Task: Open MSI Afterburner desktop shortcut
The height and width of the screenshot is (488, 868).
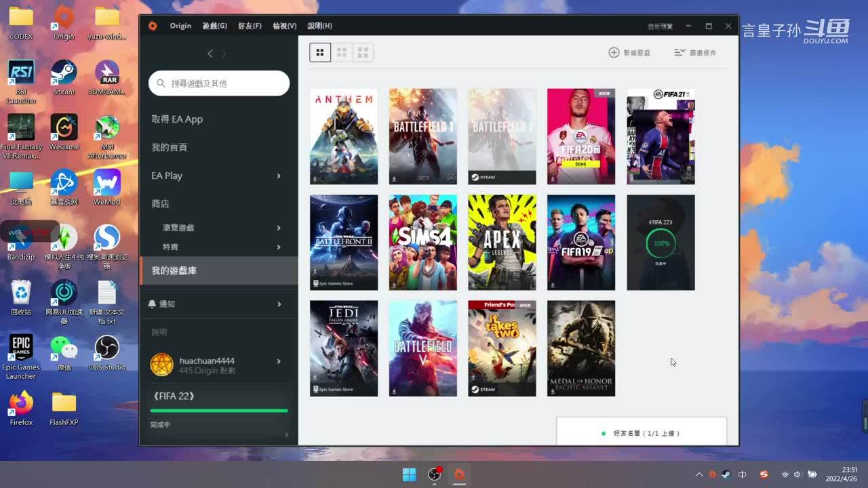Action: 107,137
